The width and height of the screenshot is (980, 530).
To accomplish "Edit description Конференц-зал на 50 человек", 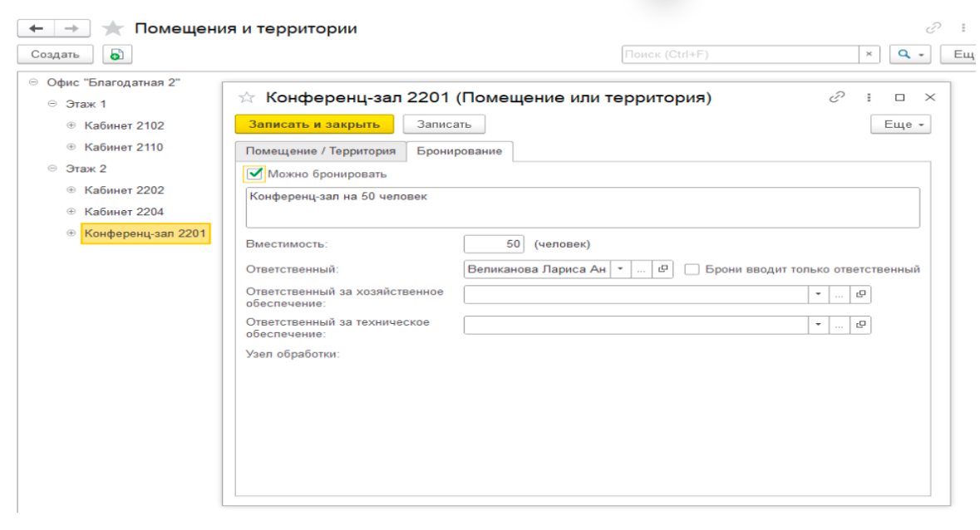I will [x=583, y=207].
